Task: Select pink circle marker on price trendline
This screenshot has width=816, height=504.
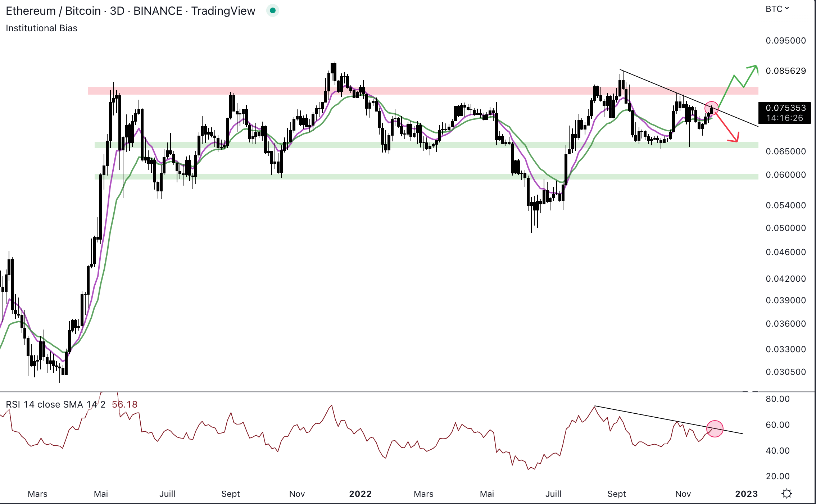Action: [711, 108]
